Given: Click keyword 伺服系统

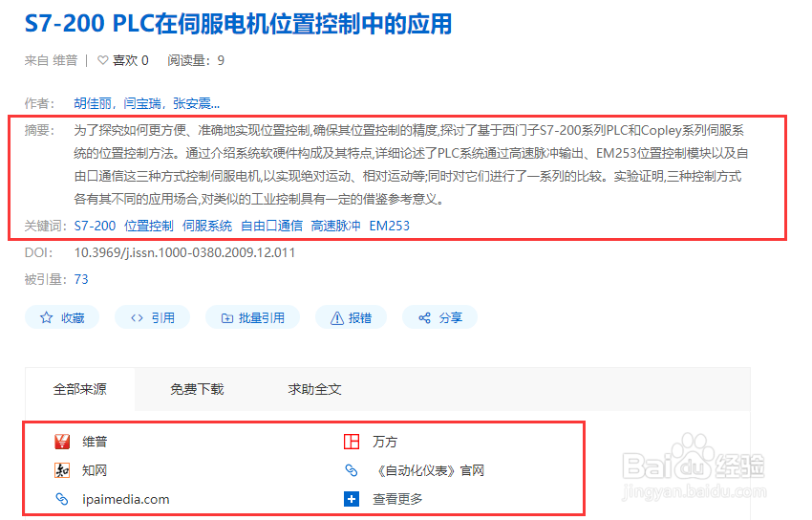Looking at the screenshot, I should tap(207, 226).
